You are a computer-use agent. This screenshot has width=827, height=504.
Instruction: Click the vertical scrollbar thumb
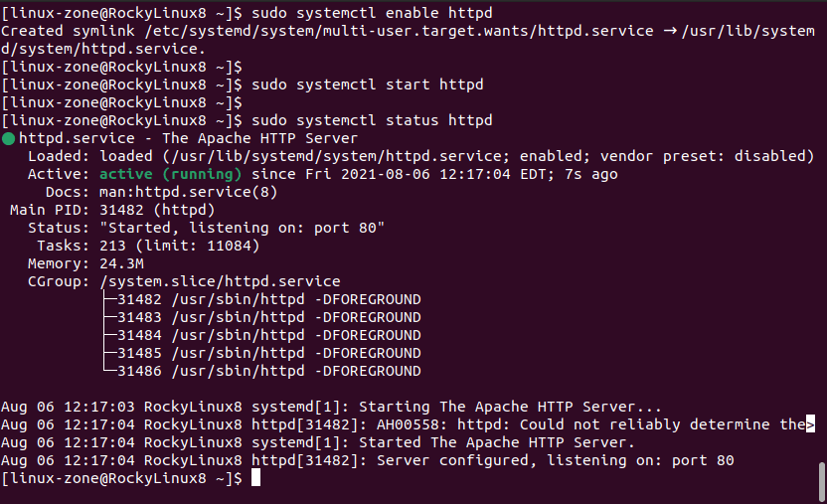click(x=821, y=482)
